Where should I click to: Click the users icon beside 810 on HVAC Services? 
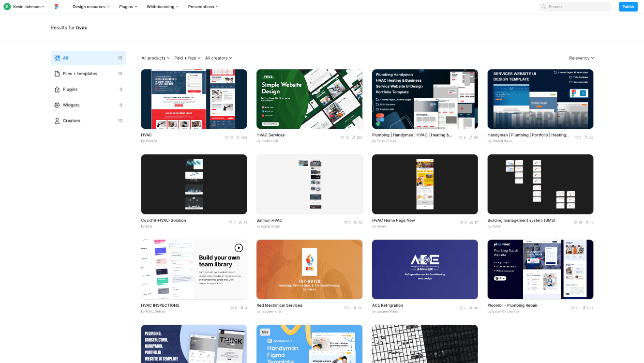click(x=354, y=138)
